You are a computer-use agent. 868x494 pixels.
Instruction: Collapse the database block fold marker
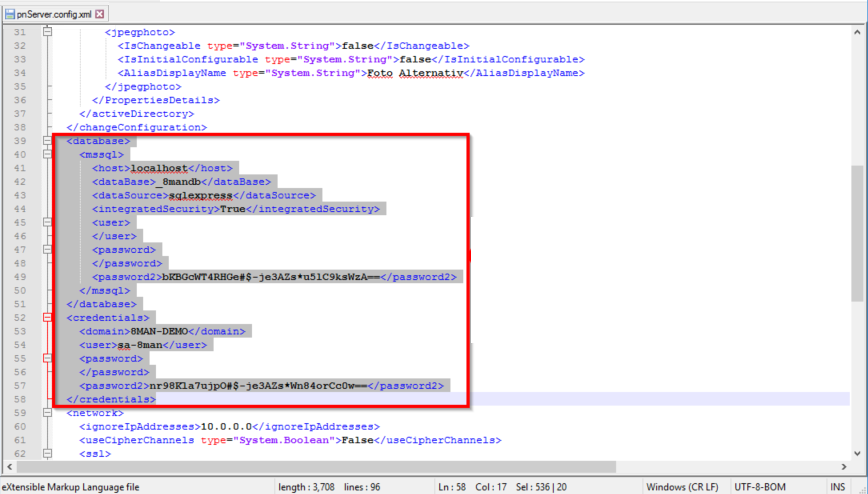coord(46,141)
